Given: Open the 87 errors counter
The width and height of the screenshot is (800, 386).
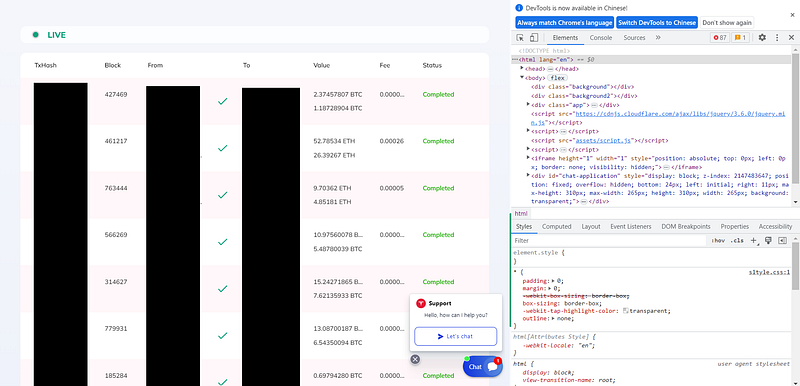Looking at the screenshot, I should pos(720,38).
